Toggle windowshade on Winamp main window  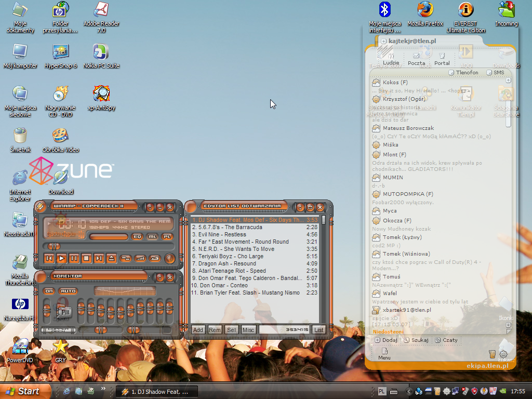(150, 207)
